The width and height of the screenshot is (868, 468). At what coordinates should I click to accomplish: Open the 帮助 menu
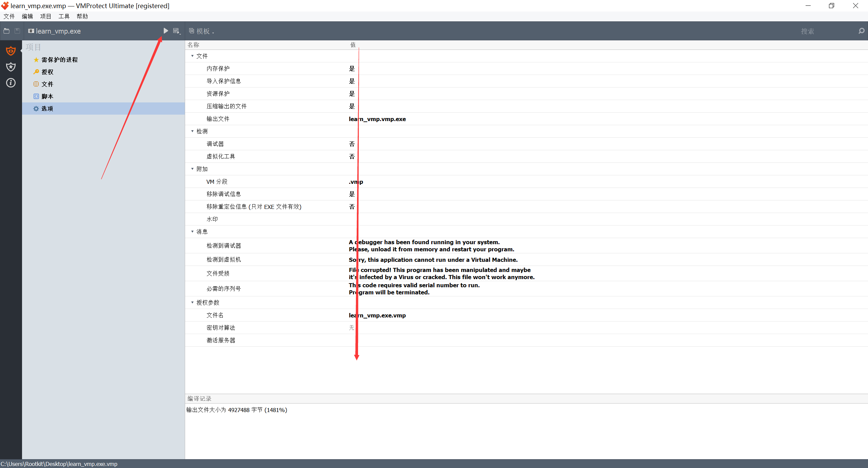[82, 16]
